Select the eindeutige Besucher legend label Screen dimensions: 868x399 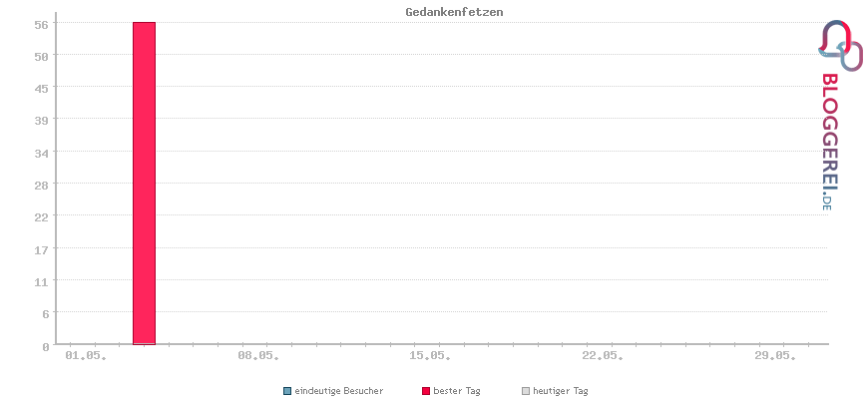point(339,391)
